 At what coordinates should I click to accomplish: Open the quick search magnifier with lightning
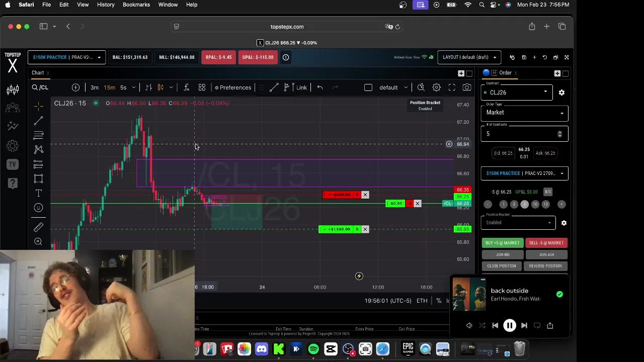(x=421, y=87)
